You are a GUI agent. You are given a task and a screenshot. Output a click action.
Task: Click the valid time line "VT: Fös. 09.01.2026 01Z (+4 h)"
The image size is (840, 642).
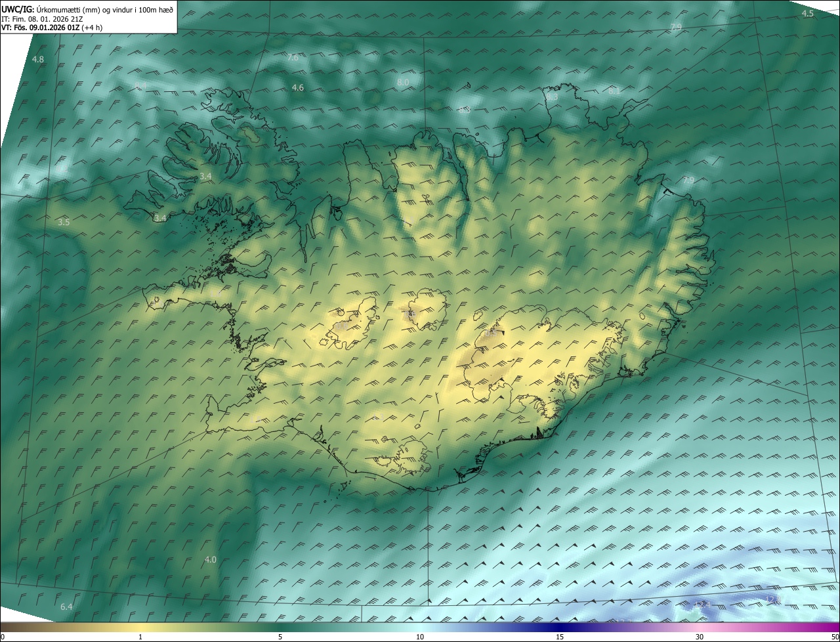point(52,28)
